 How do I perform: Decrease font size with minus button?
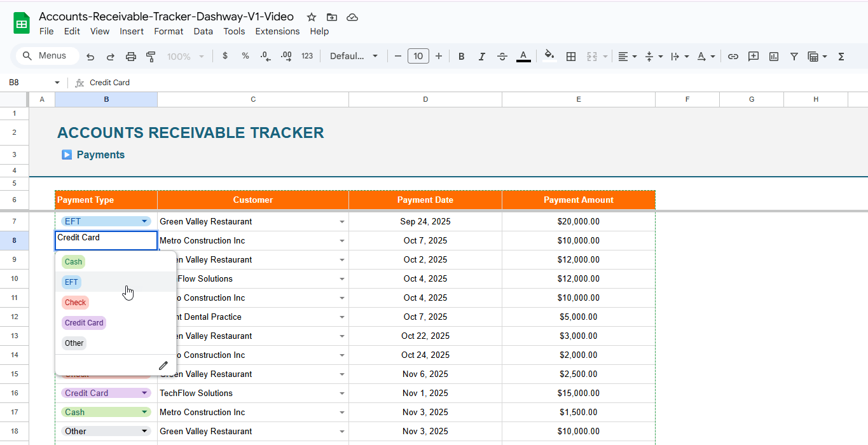(x=398, y=56)
